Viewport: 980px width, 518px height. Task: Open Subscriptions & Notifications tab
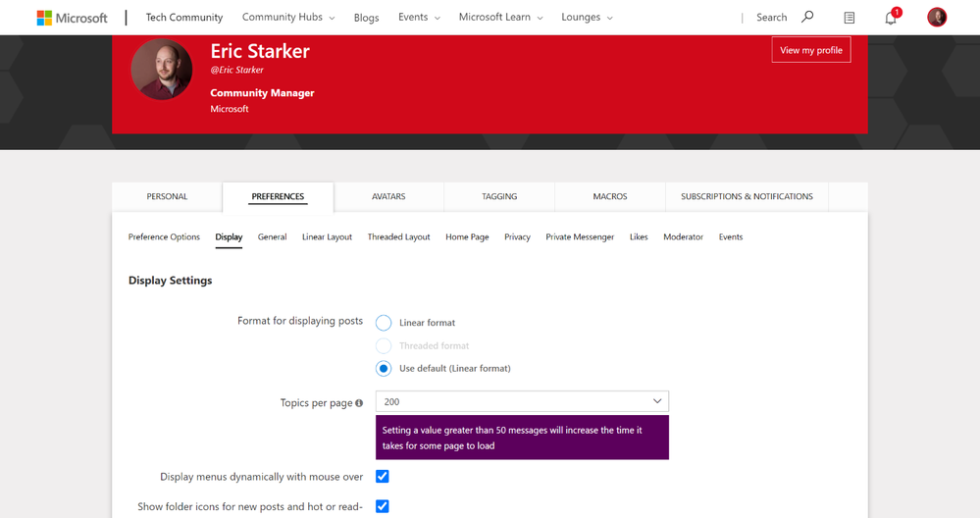coord(747,197)
